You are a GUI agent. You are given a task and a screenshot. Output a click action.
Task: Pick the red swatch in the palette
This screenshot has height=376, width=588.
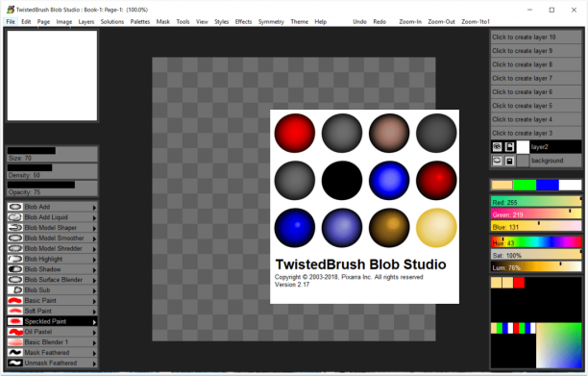click(x=519, y=283)
